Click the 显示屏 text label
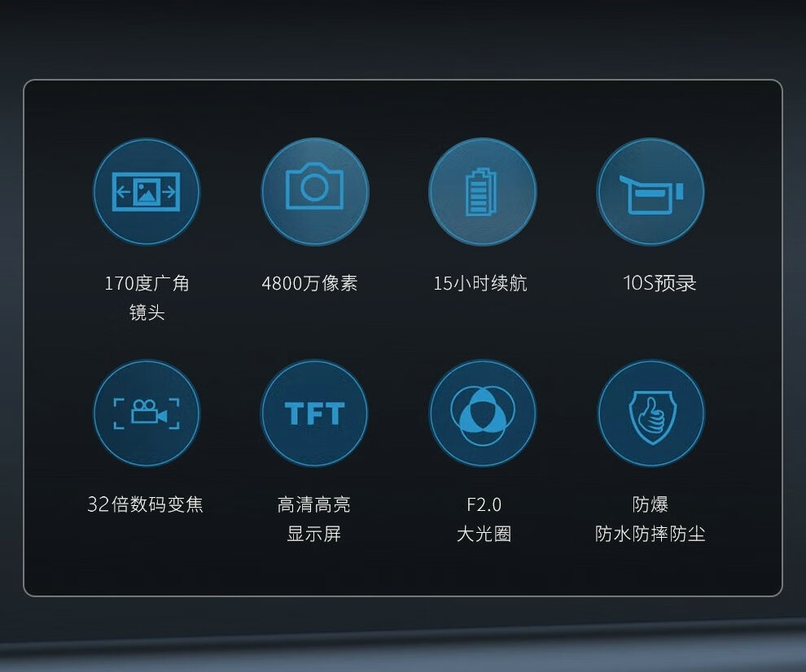806x672 pixels. tap(314, 534)
